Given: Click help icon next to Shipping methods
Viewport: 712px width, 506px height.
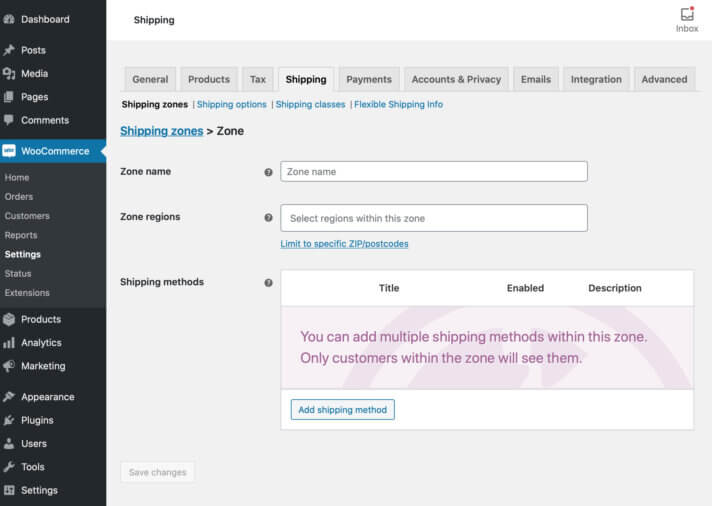Looking at the screenshot, I should (x=268, y=283).
